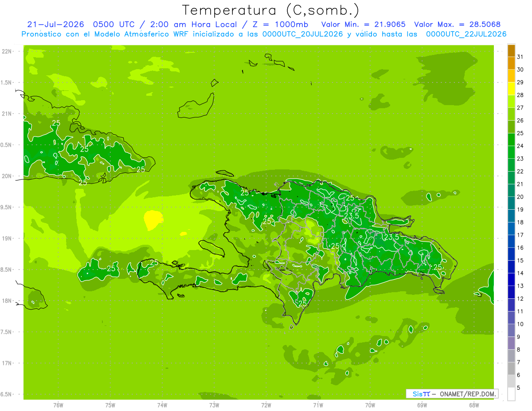Click the 23.5 contour label over northern Dominican Republic
The width and height of the screenshot is (532, 411).
pos(352,215)
